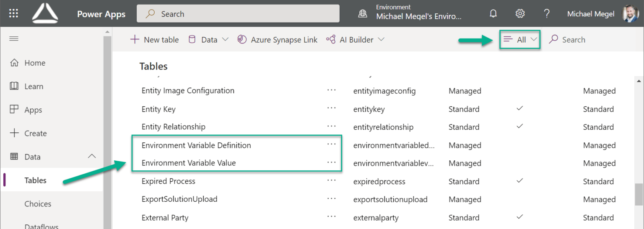Click the Power Apps logo icon

pyautogui.click(x=45, y=13)
